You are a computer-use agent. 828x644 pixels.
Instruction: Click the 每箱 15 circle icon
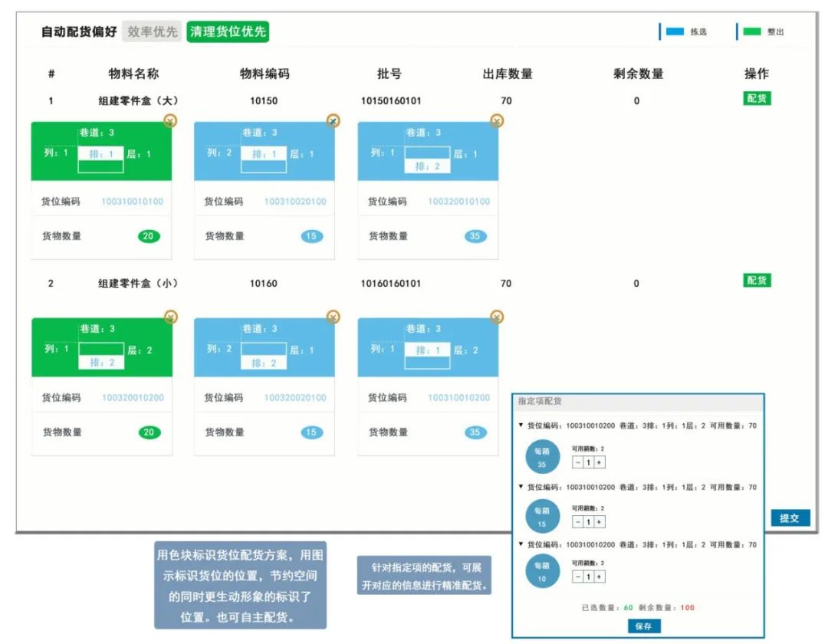pyautogui.click(x=542, y=516)
